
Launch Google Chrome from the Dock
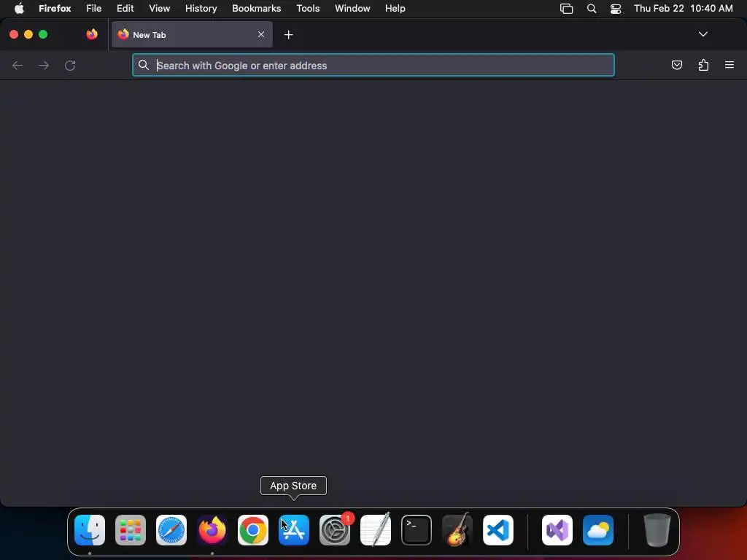click(253, 530)
